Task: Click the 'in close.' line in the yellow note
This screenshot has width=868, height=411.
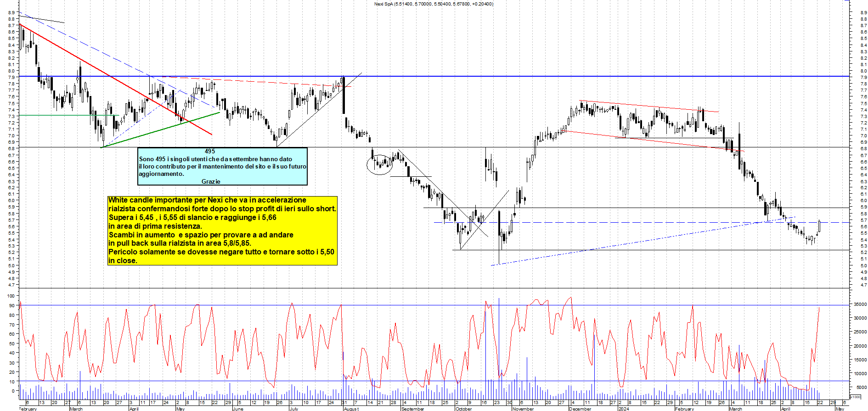Action: [123, 260]
